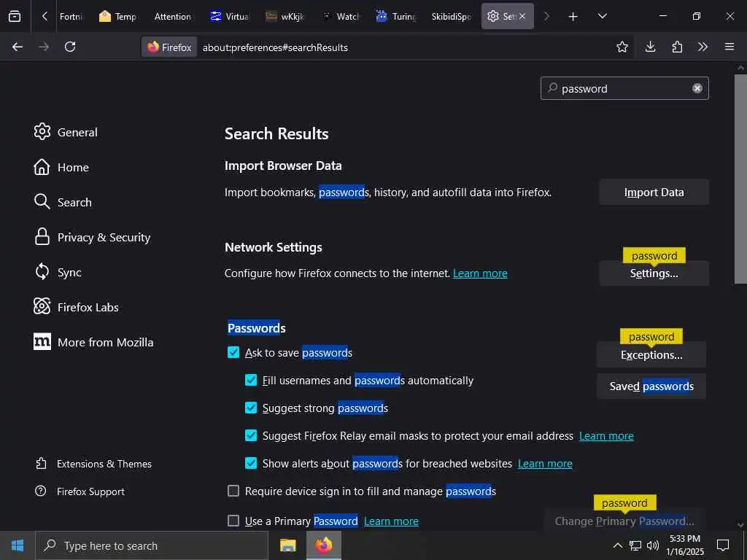Select the address bar URL
Image resolution: width=747 pixels, height=560 pixels.
[x=275, y=47]
